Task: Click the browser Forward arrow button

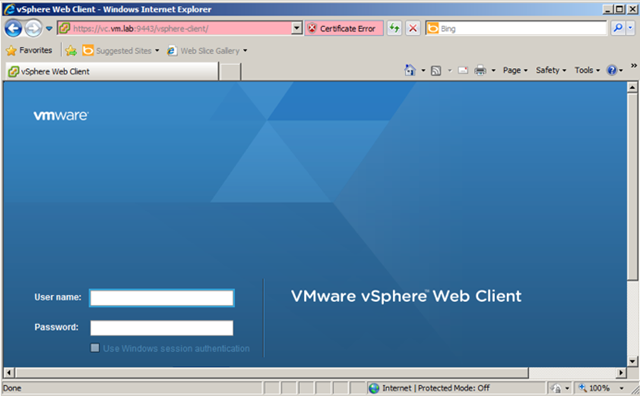Action: pyautogui.click(x=33, y=29)
